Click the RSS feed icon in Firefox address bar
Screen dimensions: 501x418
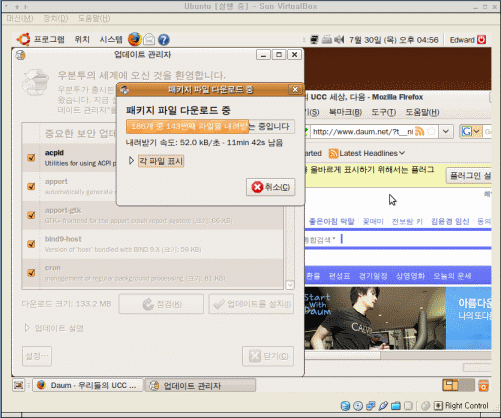point(419,131)
